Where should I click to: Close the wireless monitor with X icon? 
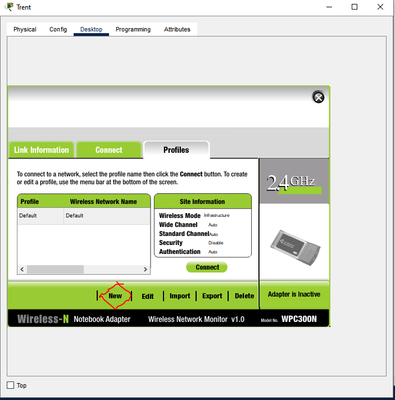pyautogui.click(x=318, y=97)
